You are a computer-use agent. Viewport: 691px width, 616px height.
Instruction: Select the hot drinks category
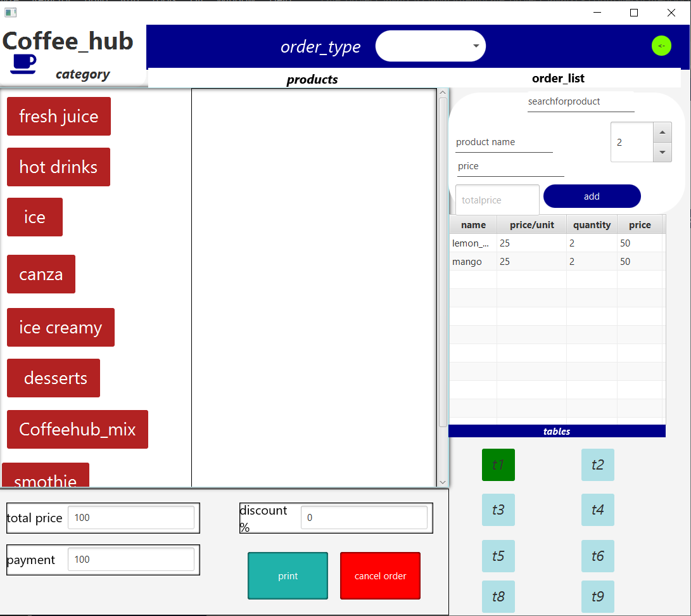coord(58,167)
